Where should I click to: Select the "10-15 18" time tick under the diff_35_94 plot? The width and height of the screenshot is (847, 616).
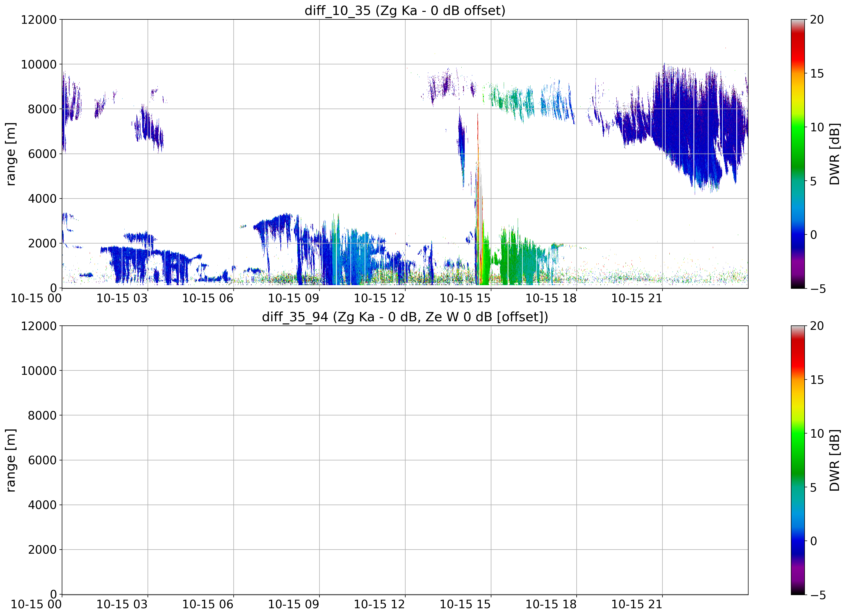point(551,604)
